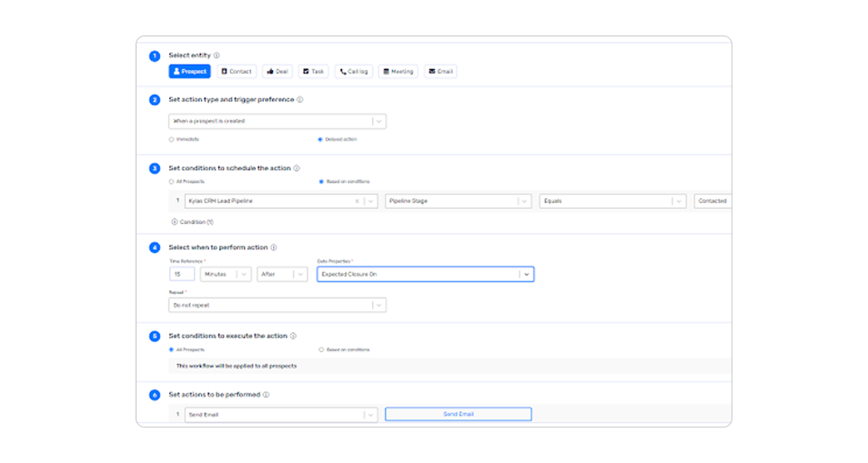This screenshot has width=868, height=463.
Task: Open the Expected Closure On dropdown
Action: click(x=526, y=274)
